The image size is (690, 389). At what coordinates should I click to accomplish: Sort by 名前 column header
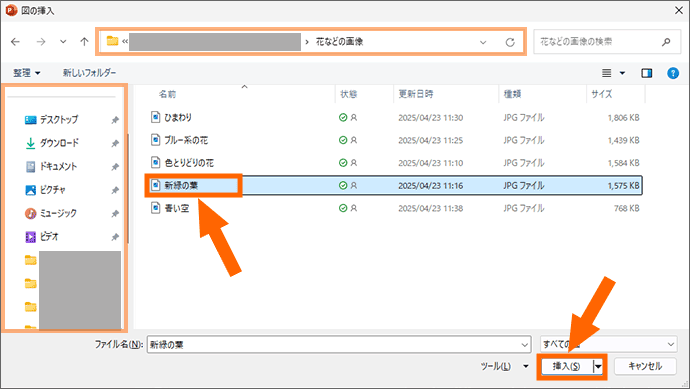(x=167, y=94)
